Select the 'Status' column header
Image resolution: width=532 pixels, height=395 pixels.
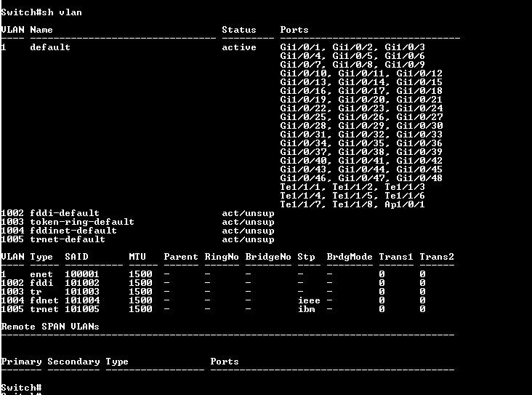tap(239, 30)
